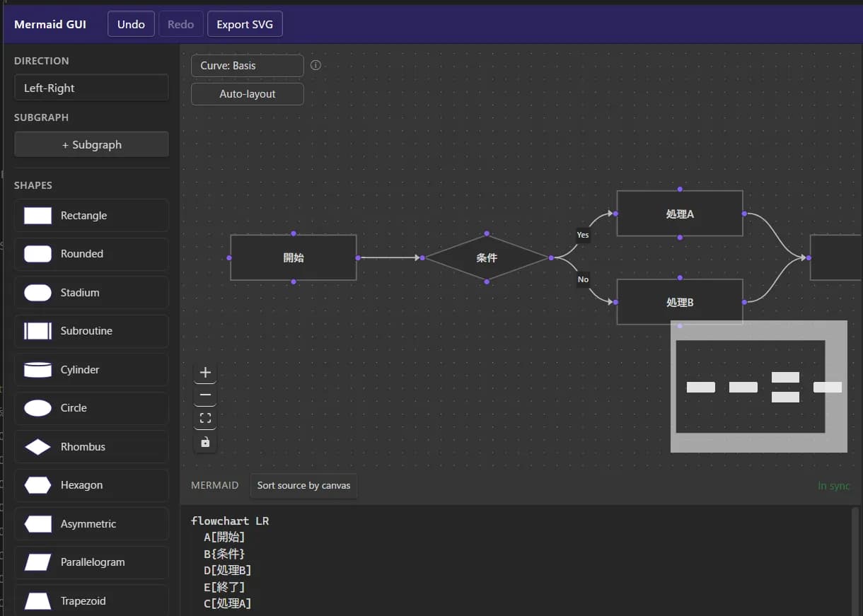Zoom out with the minus control
The image size is (863, 616).
coord(206,395)
